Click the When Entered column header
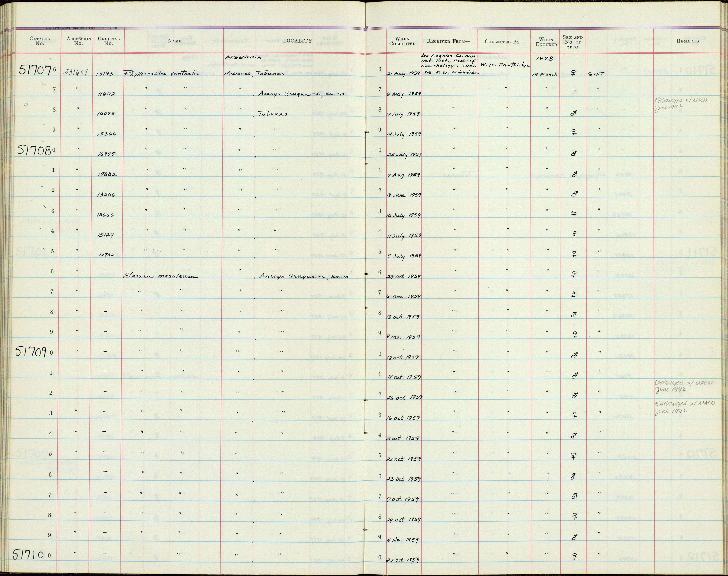 coord(546,42)
